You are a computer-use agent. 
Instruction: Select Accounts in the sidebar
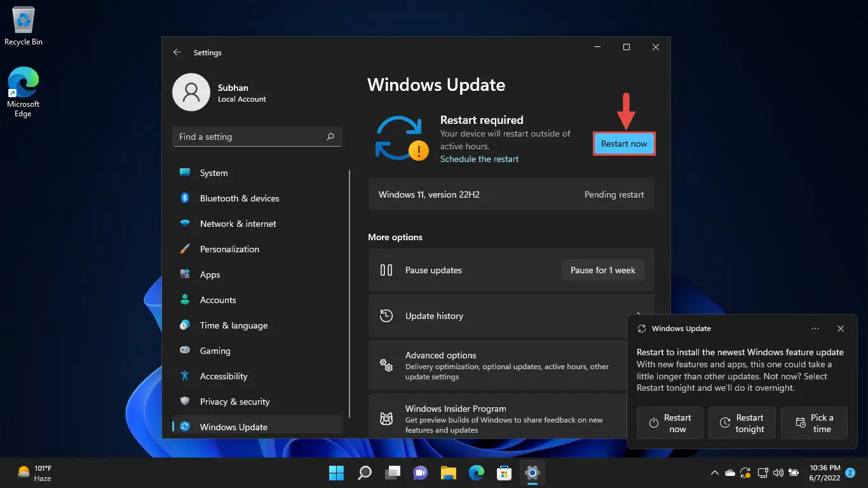257,300
